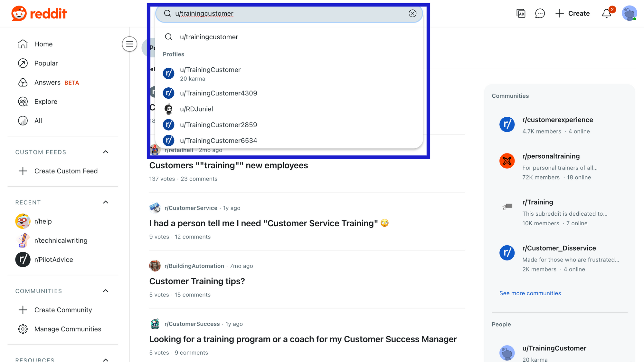Open the notifications bell
The width and height of the screenshot is (644, 362).
607,14
